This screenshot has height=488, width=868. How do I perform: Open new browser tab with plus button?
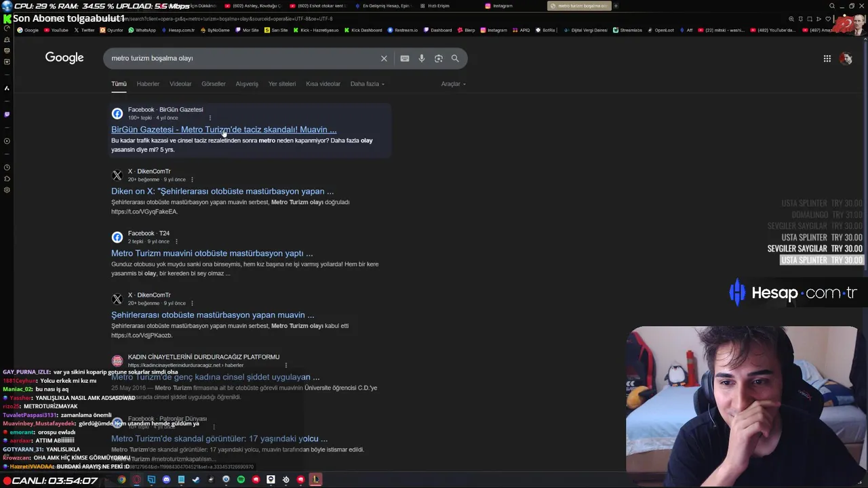(616, 6)
